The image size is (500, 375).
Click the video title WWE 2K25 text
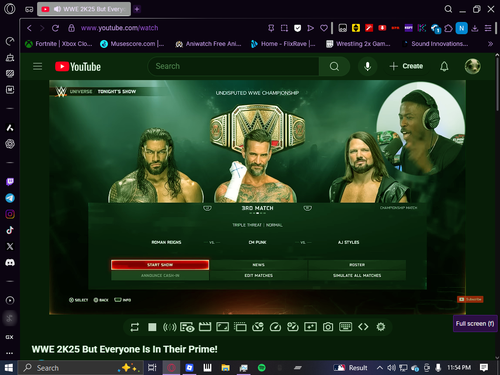pos(124,349)
